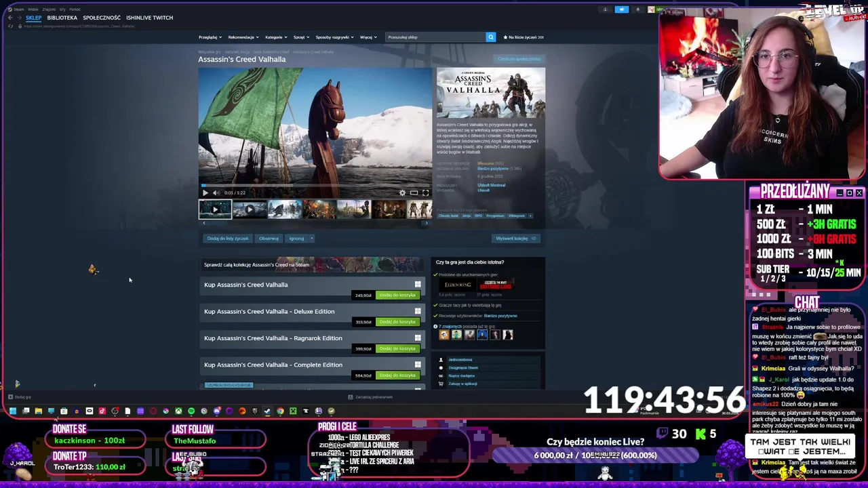Screen dimensions: 868x488
Task: Open the Assassin's Creed collection banner
Action: [x=312, y=264]
